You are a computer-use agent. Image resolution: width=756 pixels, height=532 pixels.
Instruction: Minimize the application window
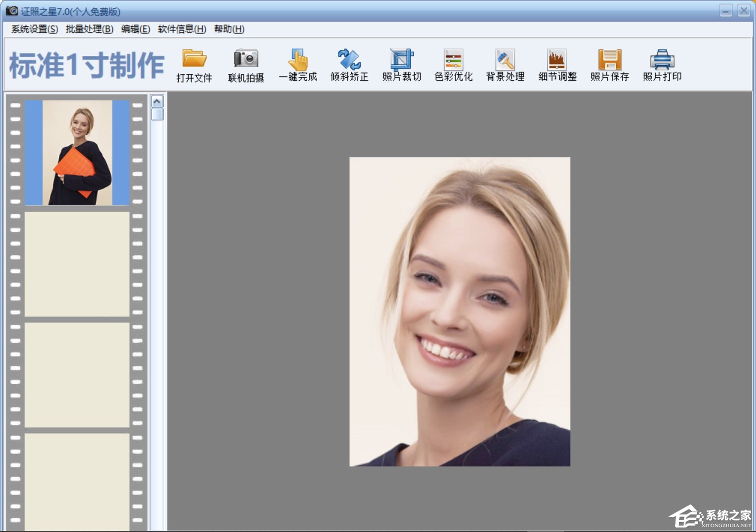726,11
